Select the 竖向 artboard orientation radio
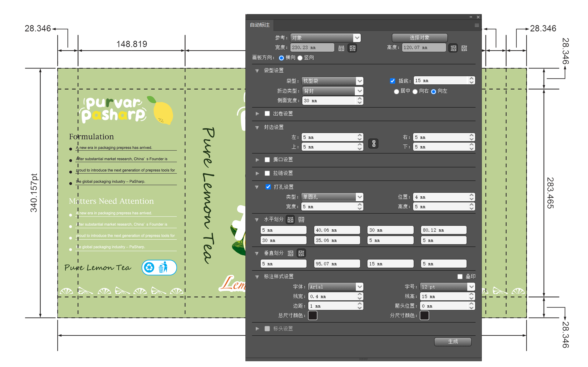 (300, 58)
